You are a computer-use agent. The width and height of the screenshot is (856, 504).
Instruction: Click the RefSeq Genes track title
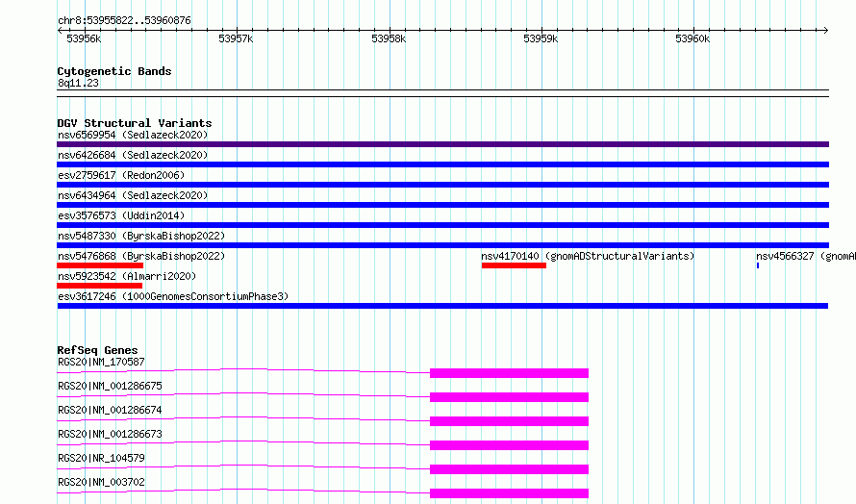pos(97,350)
